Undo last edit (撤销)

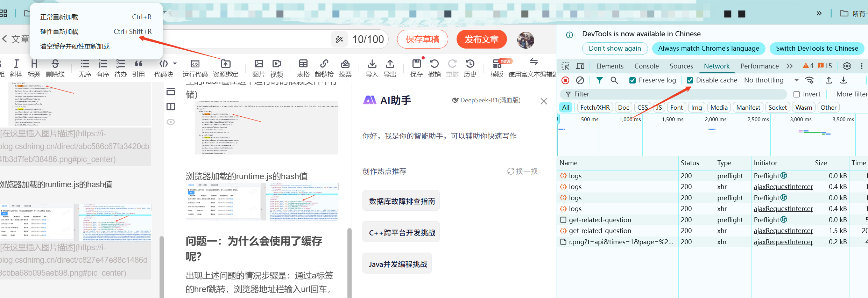[x=435, y=68]
